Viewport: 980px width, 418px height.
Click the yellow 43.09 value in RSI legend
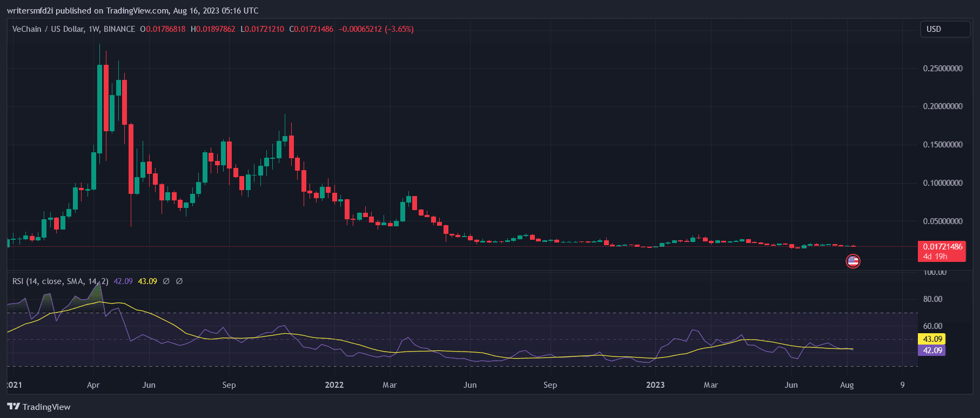(147, 281)
